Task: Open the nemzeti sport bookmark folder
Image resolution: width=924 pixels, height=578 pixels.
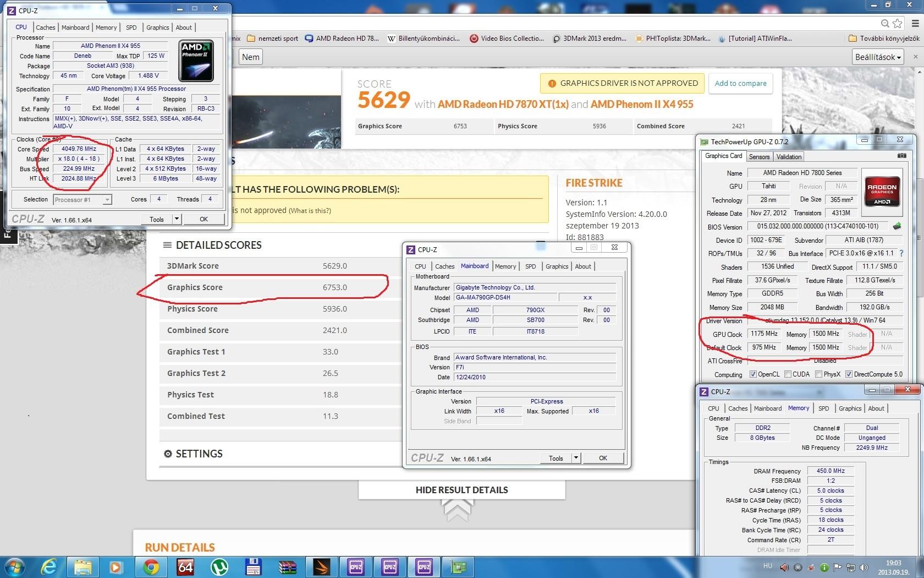Action: [x=273, y=39]
